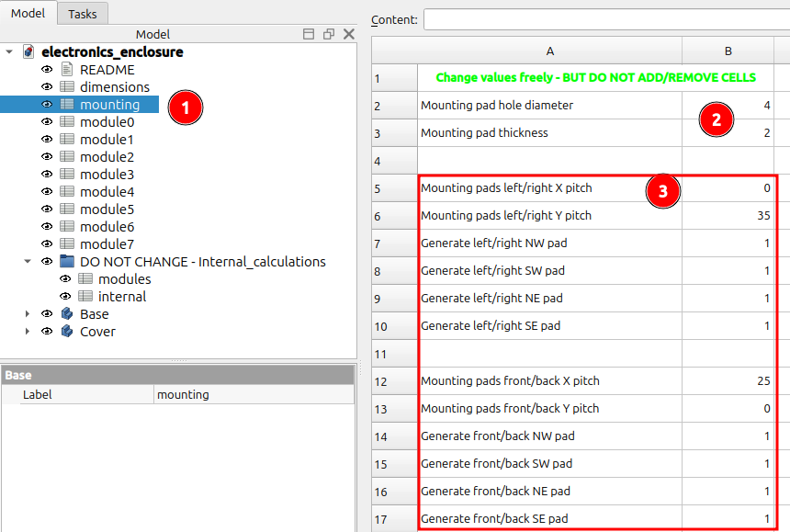Hide the Cover object with eye icon
The image size is (790, 532).
coord(47,331)
